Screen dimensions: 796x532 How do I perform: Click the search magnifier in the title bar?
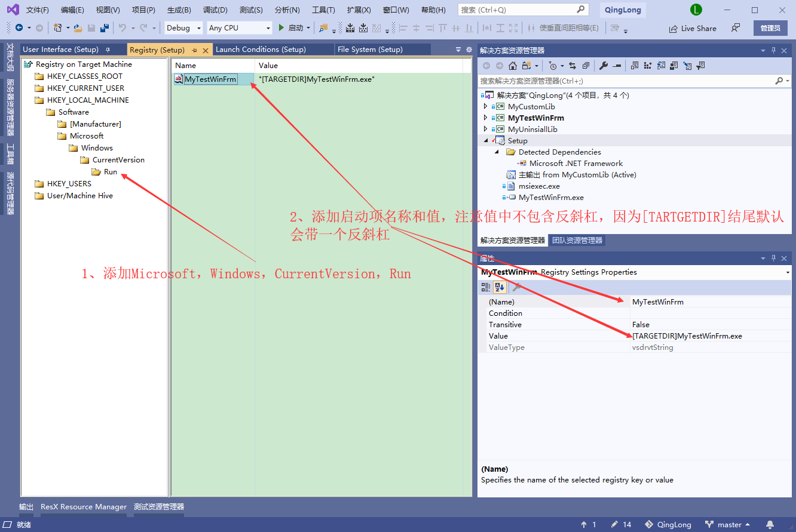click(580, 10)
